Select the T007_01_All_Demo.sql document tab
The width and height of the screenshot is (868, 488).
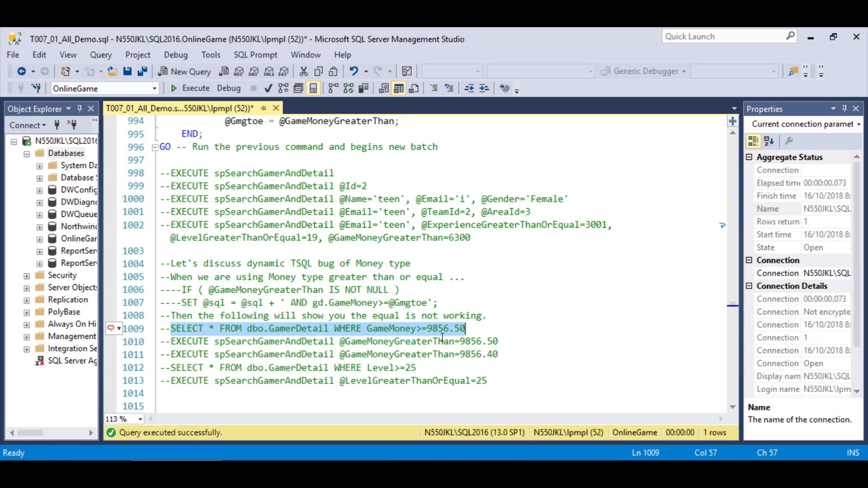click(x=179, y=108)
